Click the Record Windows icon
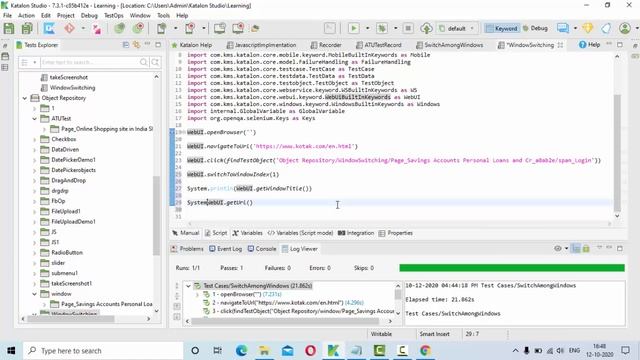Viewport: 640px width, 360px height. 238,28
